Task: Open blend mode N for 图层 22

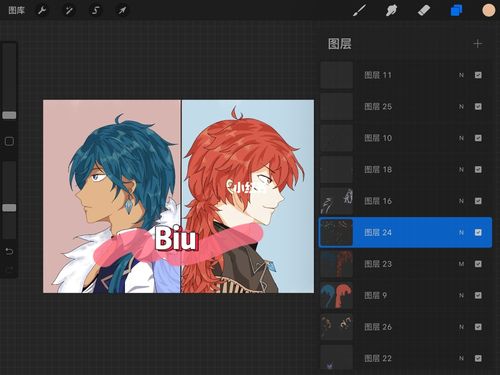Action: tap(461, 358)
